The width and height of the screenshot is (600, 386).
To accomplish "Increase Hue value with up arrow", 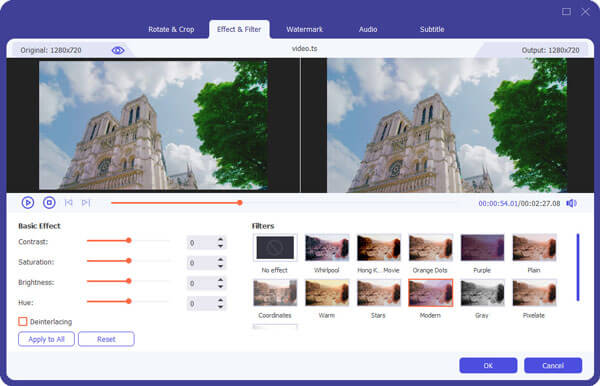I will [220, 300].
